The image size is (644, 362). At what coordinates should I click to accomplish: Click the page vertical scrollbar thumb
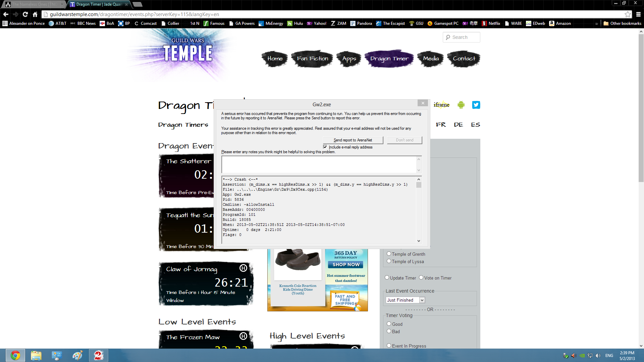641,108
